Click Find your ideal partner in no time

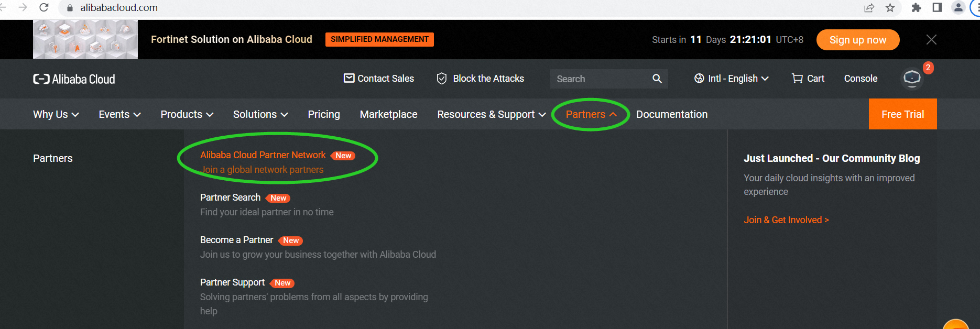(267, 212)
